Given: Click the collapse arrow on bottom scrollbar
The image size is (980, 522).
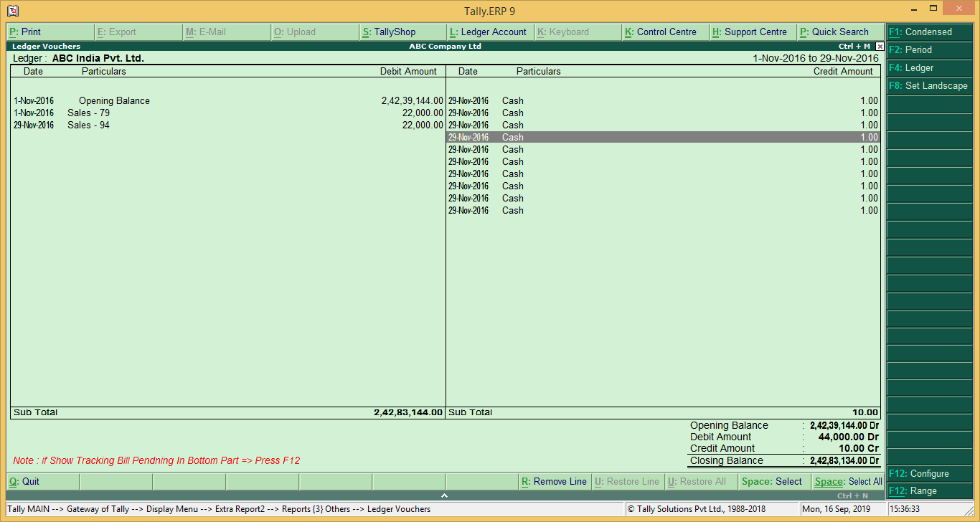Looking at the screenshot, I should tap(444, 494).
